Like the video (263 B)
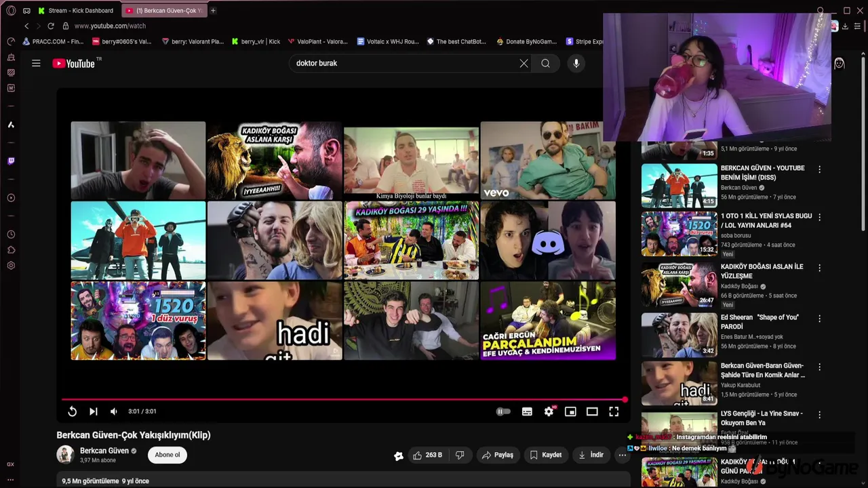Screen dimensions: 868x488 [427, 455]
